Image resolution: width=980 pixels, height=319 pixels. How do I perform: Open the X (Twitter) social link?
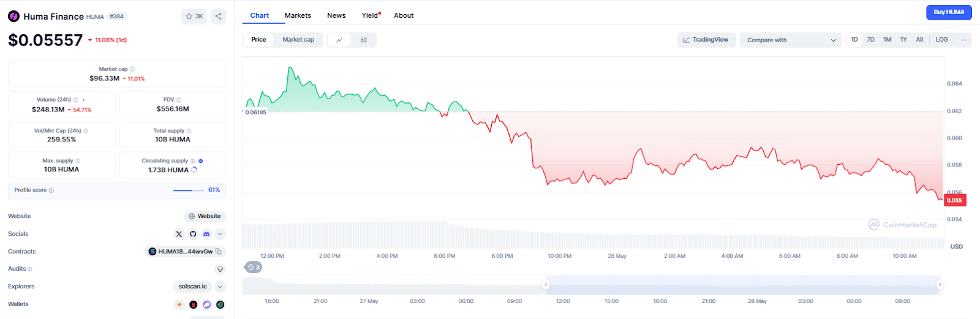[179, 234]
